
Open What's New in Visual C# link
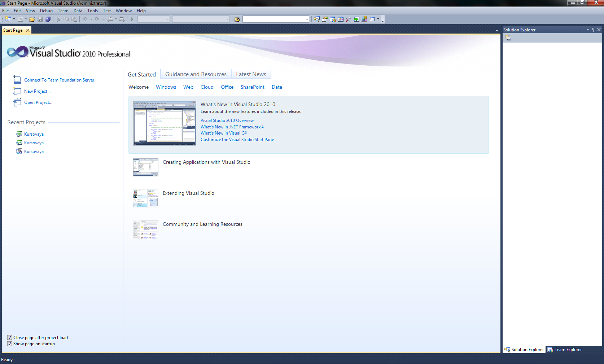pos(224,133)
